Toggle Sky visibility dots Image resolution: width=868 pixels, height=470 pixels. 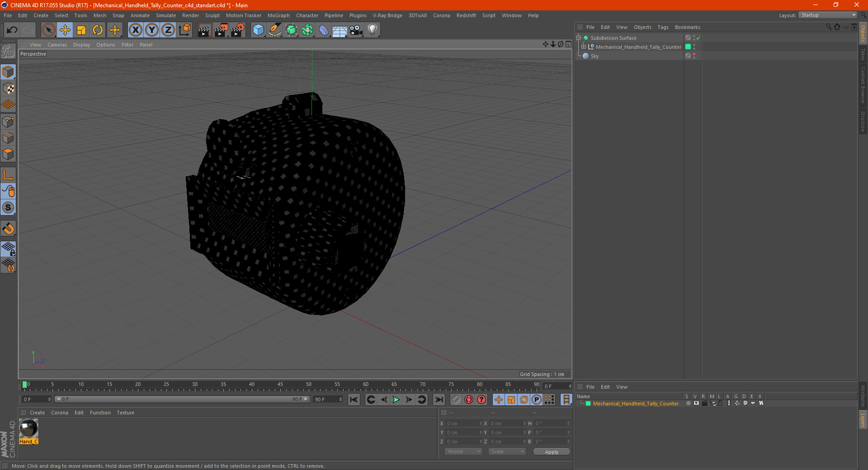[694, 56]
